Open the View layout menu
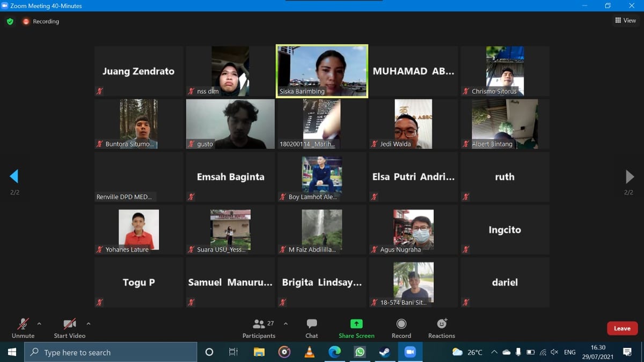 pos(625,20)
